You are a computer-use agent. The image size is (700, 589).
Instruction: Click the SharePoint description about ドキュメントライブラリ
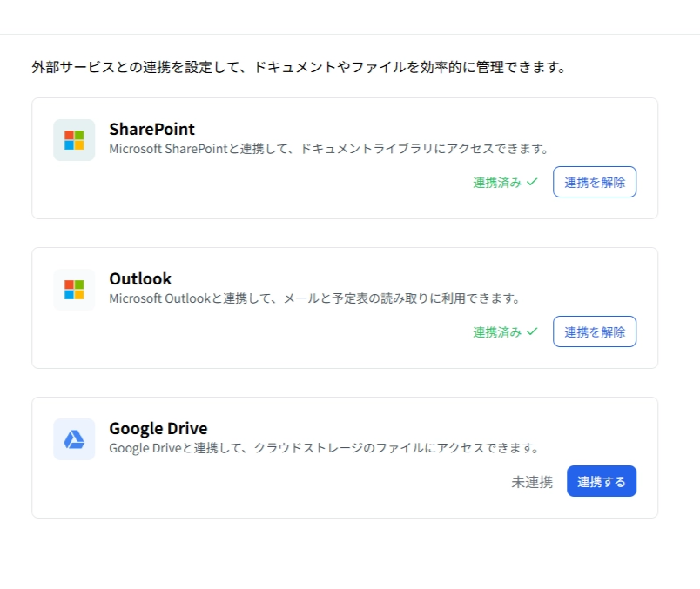[328, 149]
